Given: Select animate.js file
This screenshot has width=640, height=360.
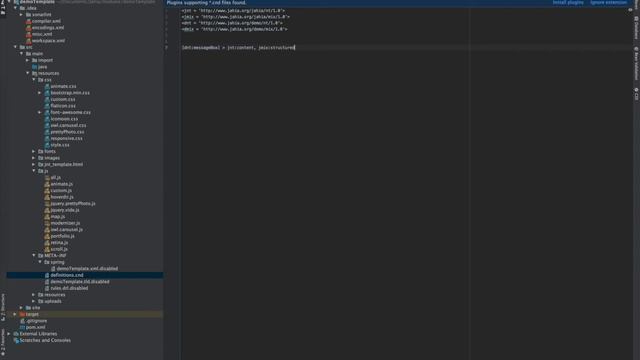Looking at the screenshot, I should (62, 184).
